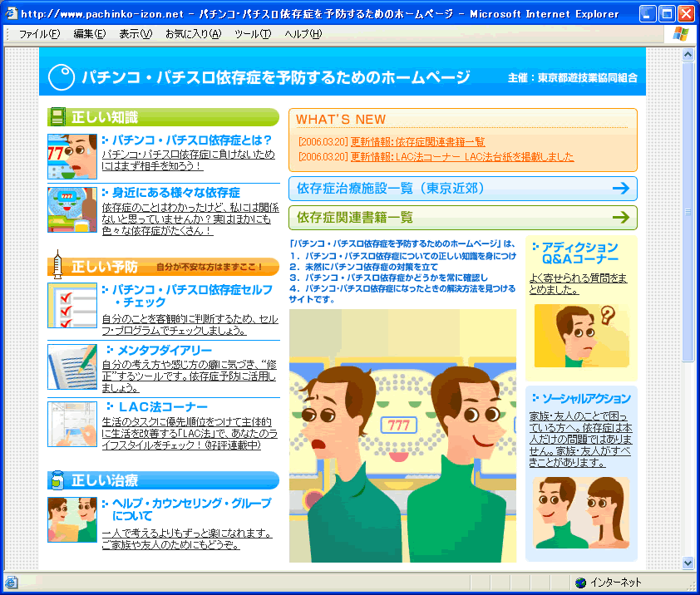
Task: Click the Windows logo in the menu bar
Action: [x=680, y=33]
